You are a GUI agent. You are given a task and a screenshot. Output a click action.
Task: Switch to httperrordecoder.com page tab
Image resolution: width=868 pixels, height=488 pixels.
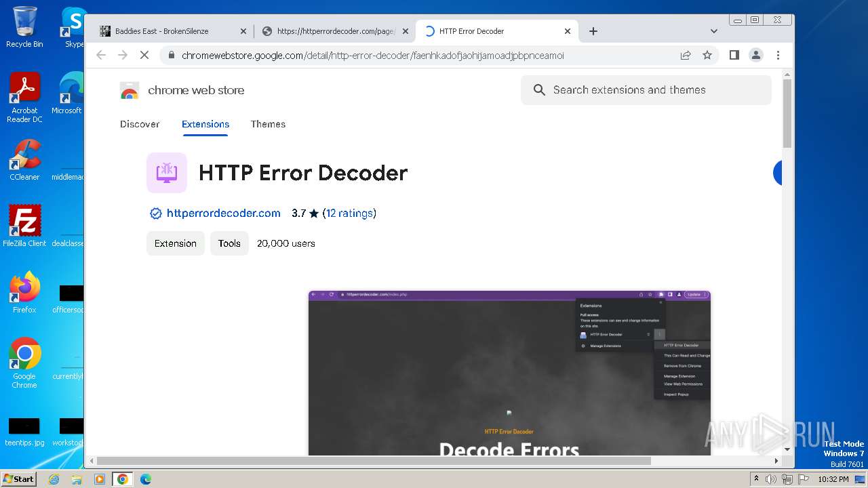[x=336, y=31]
